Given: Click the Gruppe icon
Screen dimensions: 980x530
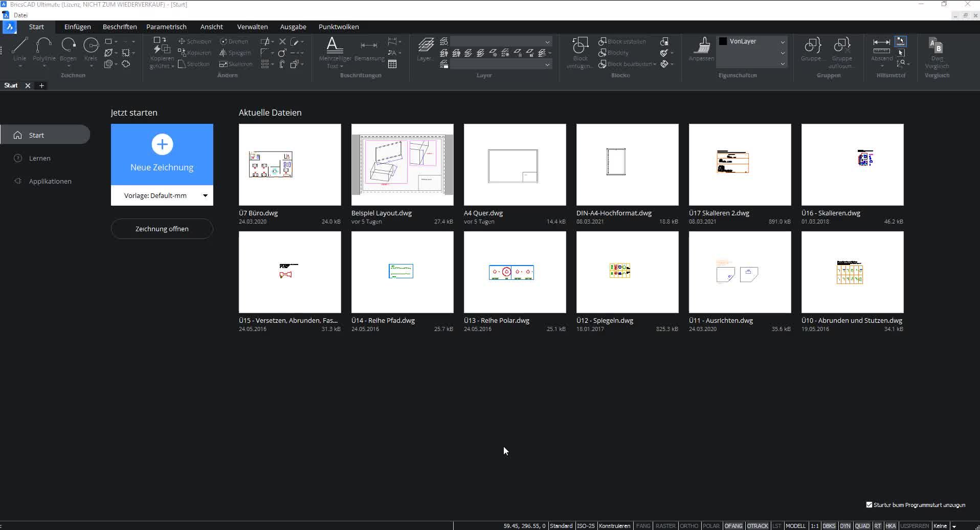Looking at the screenshot, I should tap(812, 49).
